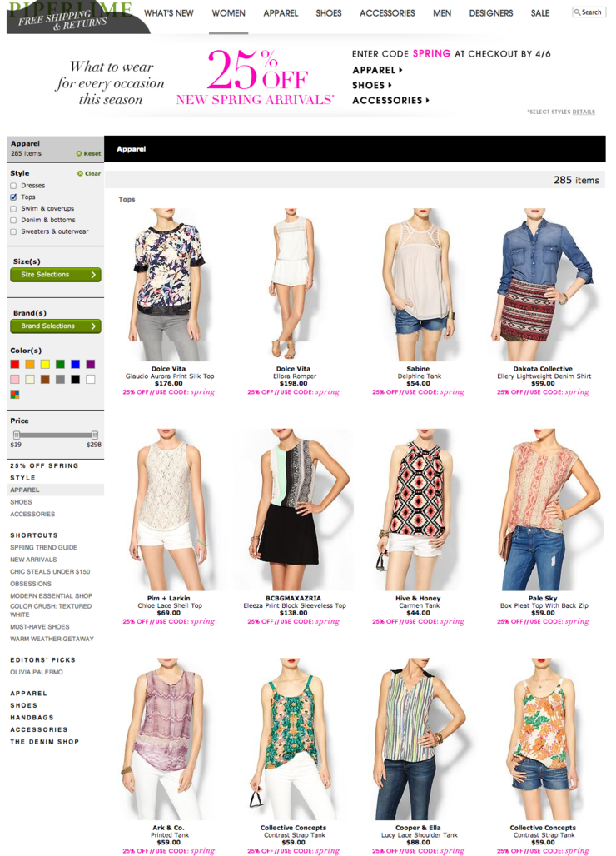The height and width of the screenshot is (856, 616).
Task: Select the green color swatch
Action: click(60, 364)
